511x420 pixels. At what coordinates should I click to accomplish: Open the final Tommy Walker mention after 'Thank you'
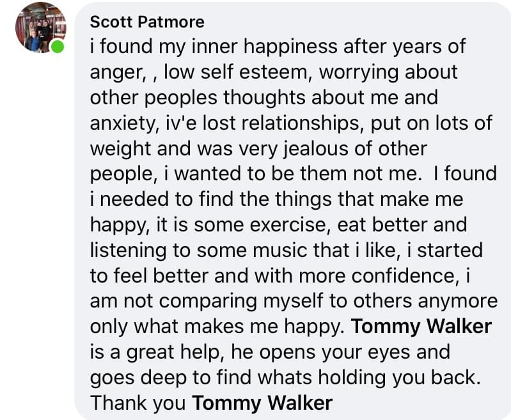tap(262, 403)
